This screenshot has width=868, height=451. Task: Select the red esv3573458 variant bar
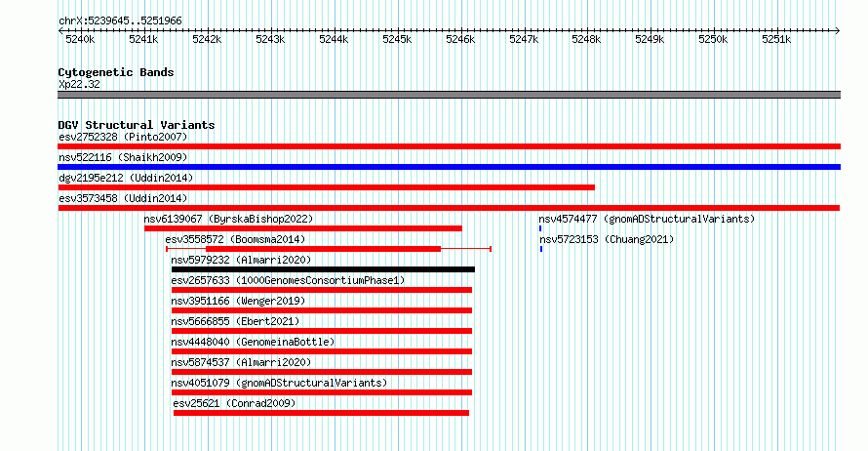(449, 208)
